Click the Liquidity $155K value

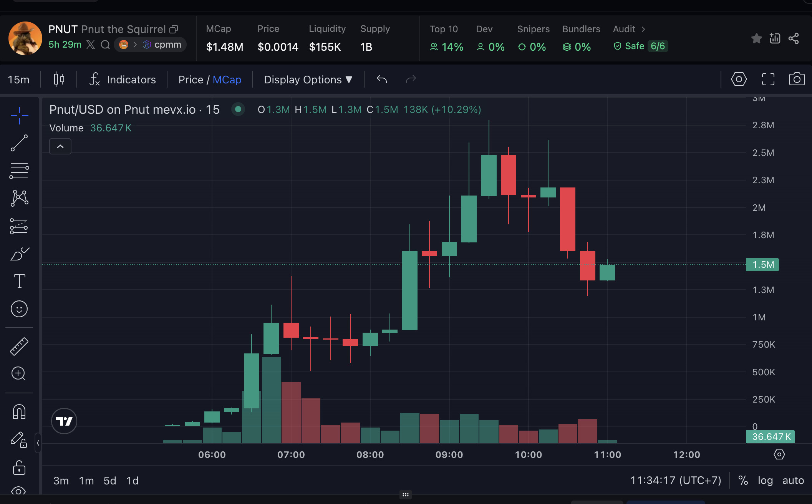[x=325, y=47]
